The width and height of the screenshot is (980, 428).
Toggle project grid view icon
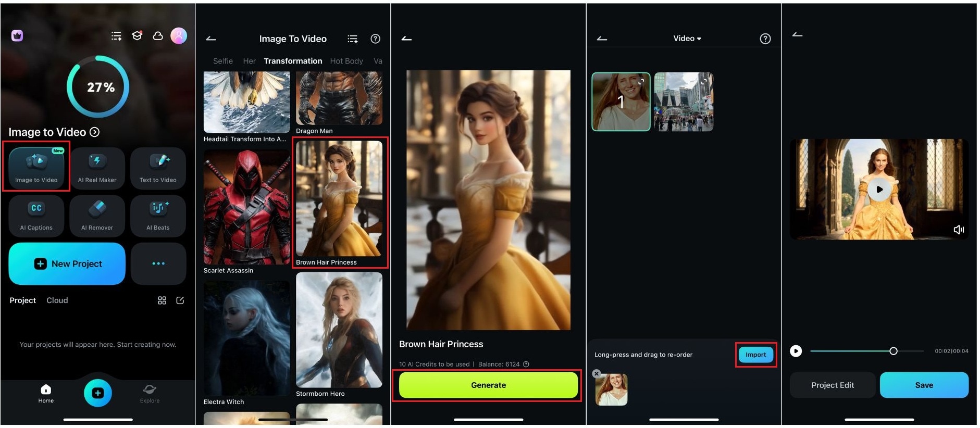(162, 300)
